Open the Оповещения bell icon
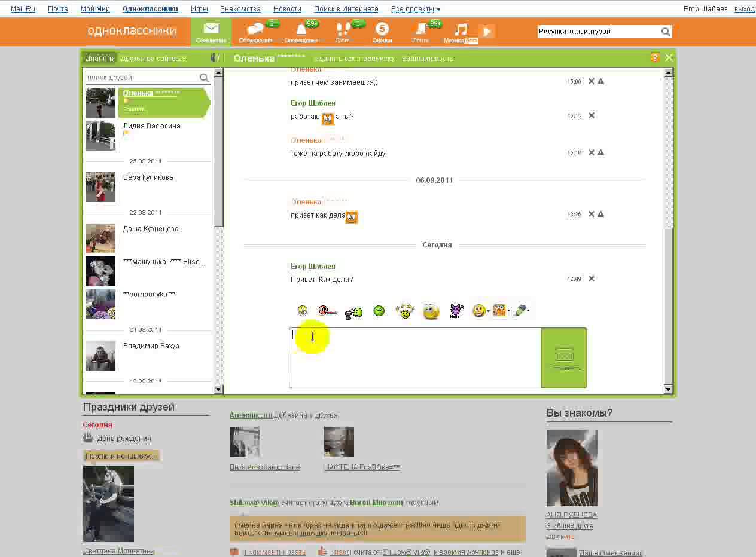The width and height of the screenshot is (756, 557). 301,31
